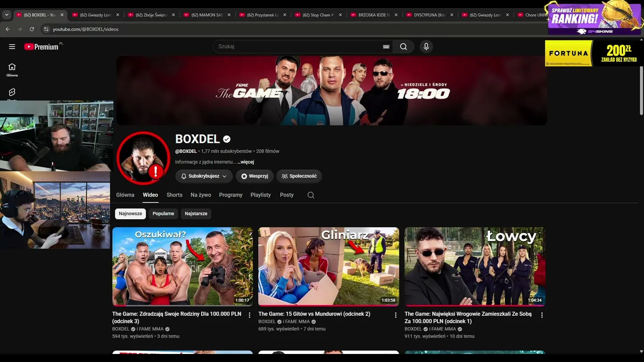The width and height of the screenshot is (644, 362).
Task: Expand the Subskrybujesz notification dropdown
Action: tap(204, 176)
